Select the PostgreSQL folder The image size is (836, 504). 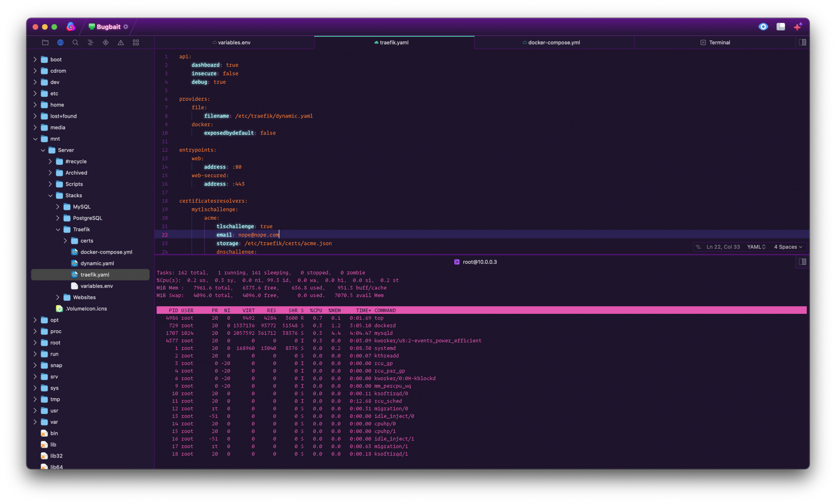(x=90, y=218)
